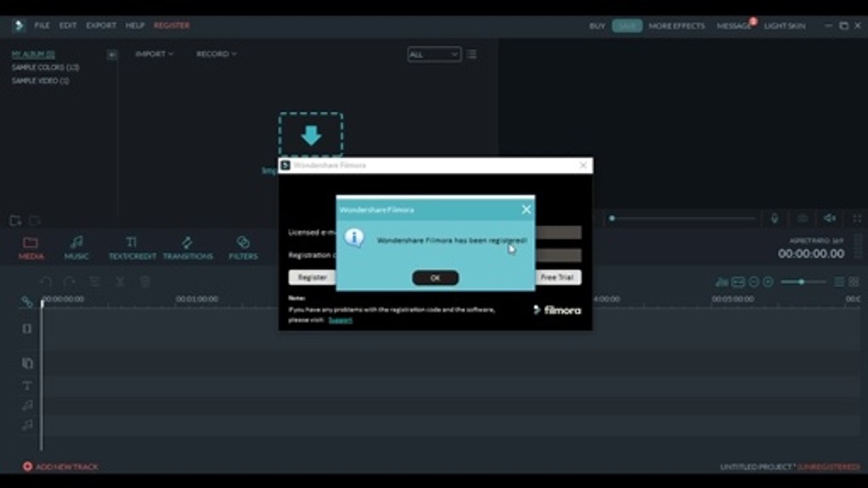Close the white-titled Wondershare Filmora registration window
This screenshot has width=868, height=488.
click(x=583, y=165)
